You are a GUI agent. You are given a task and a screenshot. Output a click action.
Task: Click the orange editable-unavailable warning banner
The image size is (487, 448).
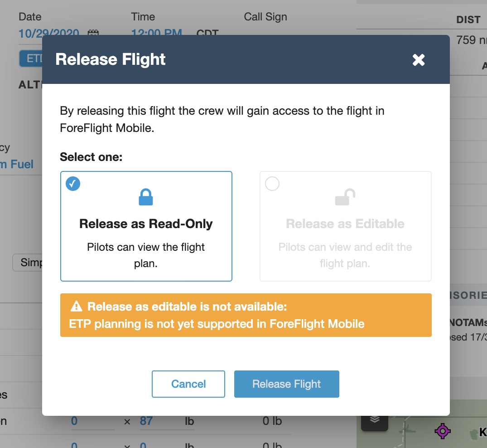coord(246,316)
